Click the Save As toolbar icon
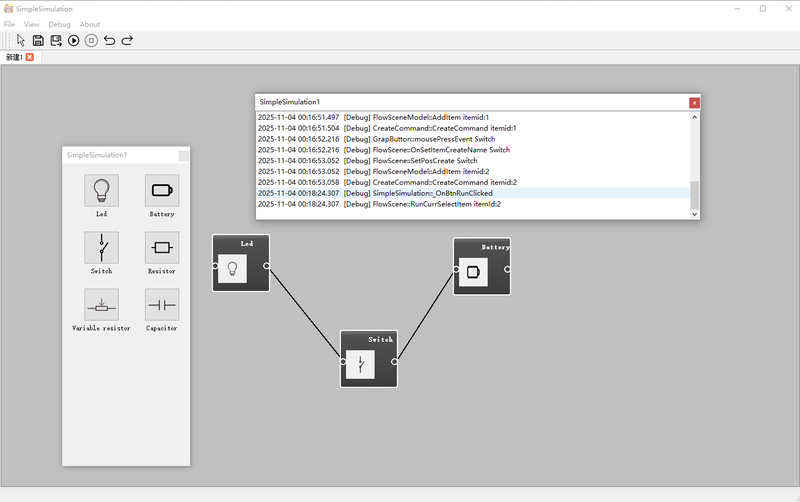 tap(56, 40)
